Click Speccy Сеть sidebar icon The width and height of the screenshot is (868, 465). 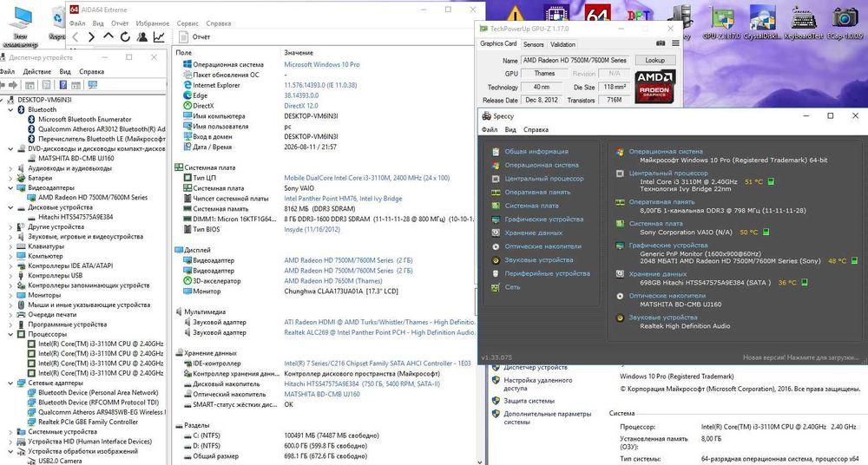pos(496,287)
